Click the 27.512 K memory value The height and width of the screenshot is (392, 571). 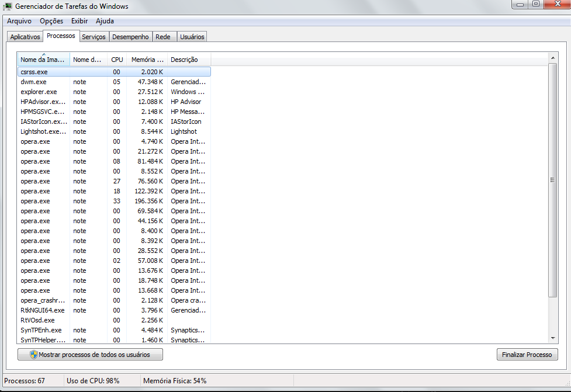pos(150,92)
